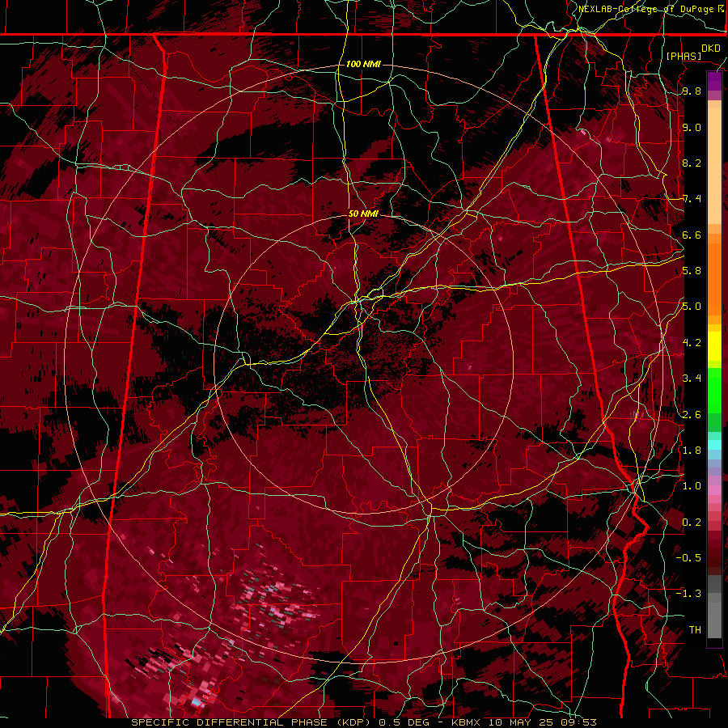The width and height of the screenshot is (728, 728).
Task: Click the DKD product label
Action: (x=711, y=49)
